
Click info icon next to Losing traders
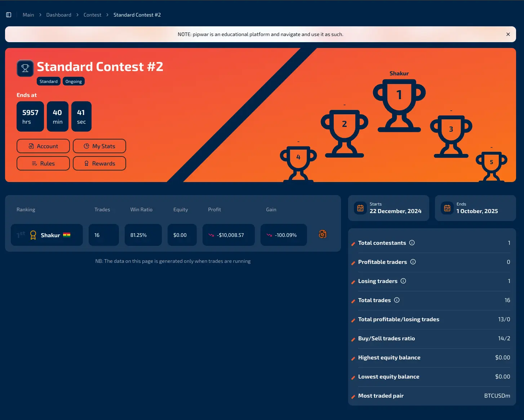tap(403, 281)
